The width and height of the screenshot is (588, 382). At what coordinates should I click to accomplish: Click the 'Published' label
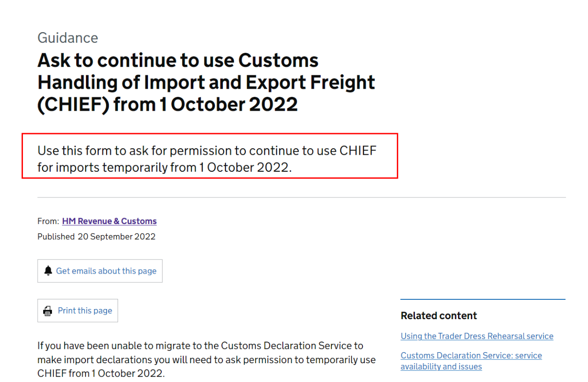point(56,237)
